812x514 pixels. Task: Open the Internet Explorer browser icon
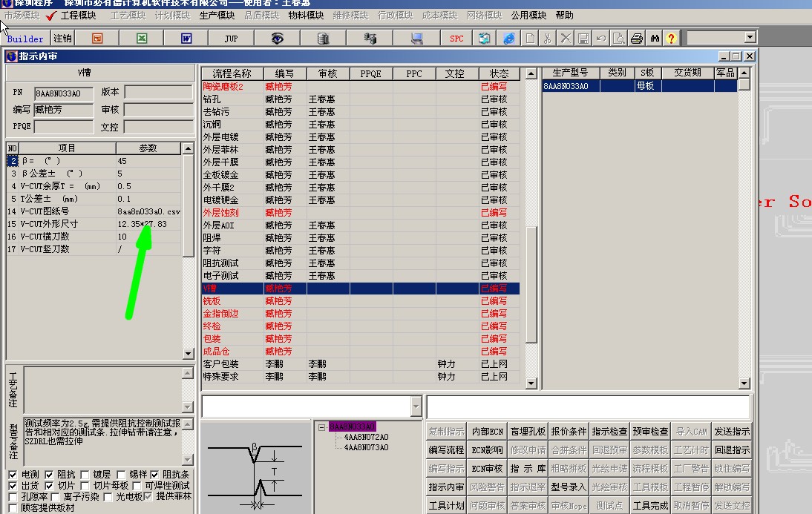[509, 39]
